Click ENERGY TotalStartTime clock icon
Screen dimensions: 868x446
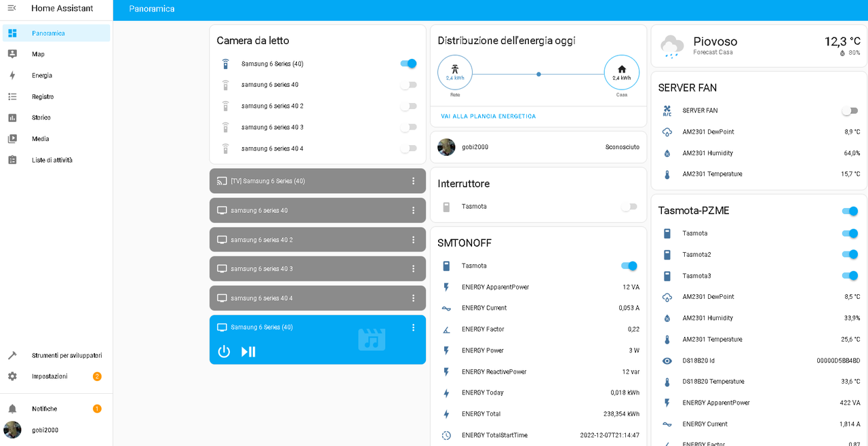[x=446, y=435]
